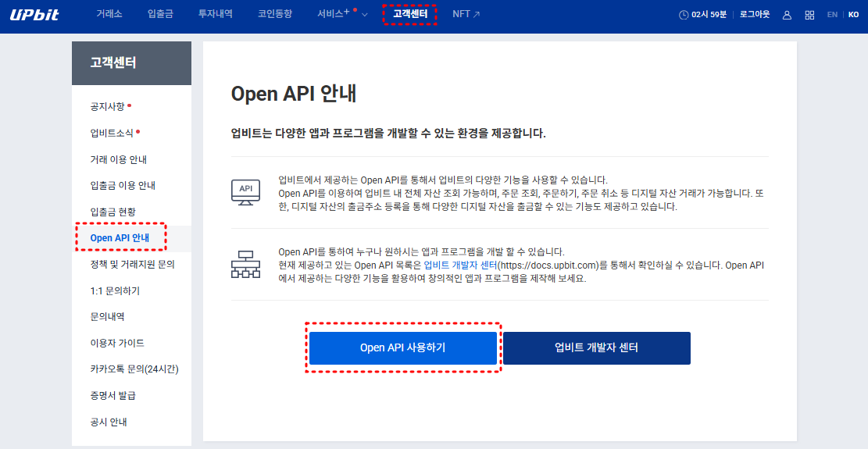Click the 업비트 개발자 센터 button
Viewport: 868px width, 449px height.
[597, 347]
